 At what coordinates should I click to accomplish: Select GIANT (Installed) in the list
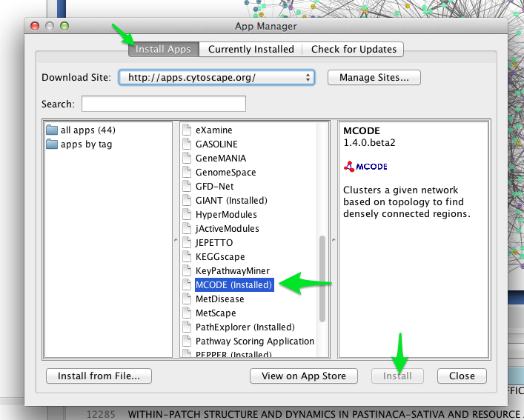pos(231,200)
